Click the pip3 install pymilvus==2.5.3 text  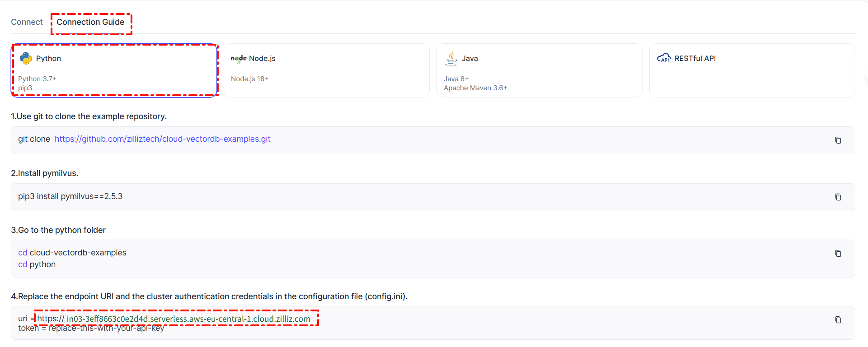click(x=70, y=196)
